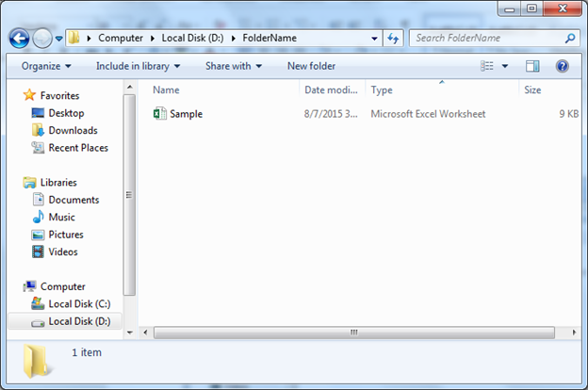Click the Desktop monitor icon
Screen dimensions: 588x390
click(x=38, y=113)
